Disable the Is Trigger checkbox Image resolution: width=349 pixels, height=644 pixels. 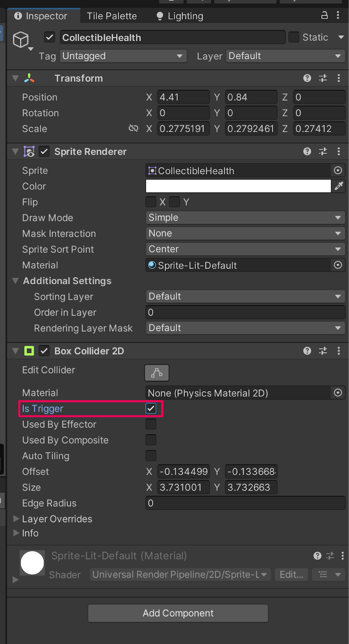click(151, 408)
